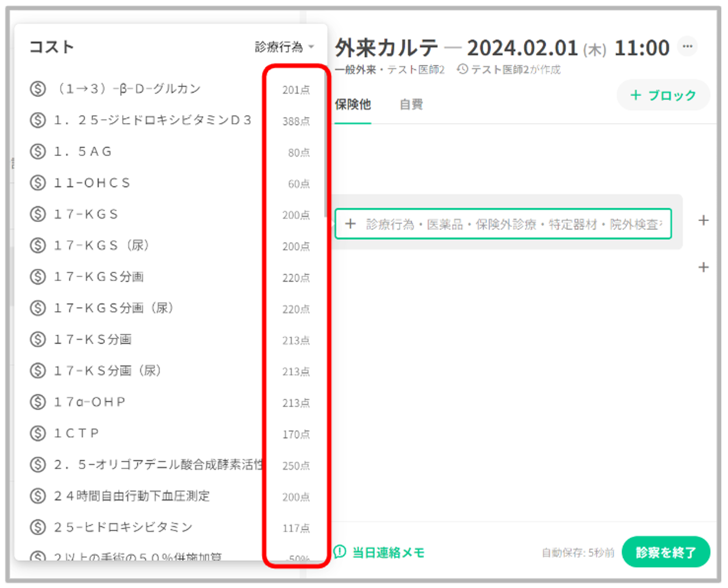Click the + ブロック button
This screenshot has height=588, width=728.
pyautogui.click(x=663, y=95)
